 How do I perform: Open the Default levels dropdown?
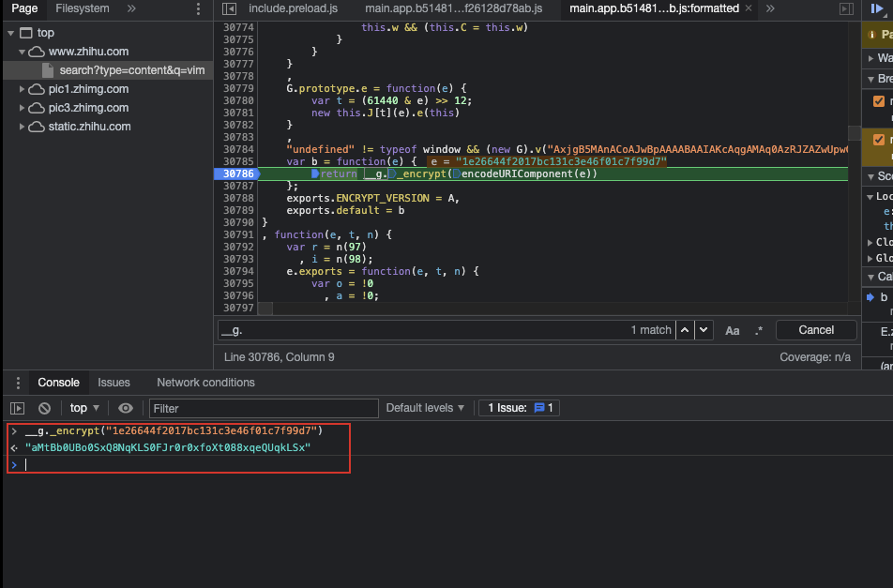pyautogui.click(x=426, y=408)
